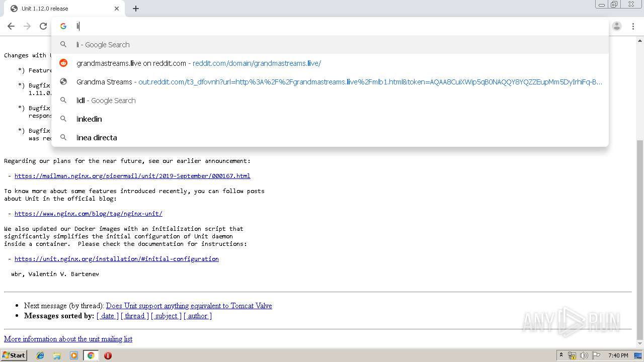
Task: Open More information about unit mailing list
Action: click(68, 339)
